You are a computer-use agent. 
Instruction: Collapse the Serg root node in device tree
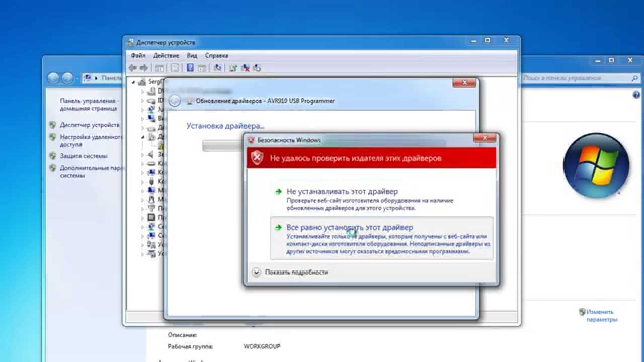pyautogui.click(x=133, y=83)
